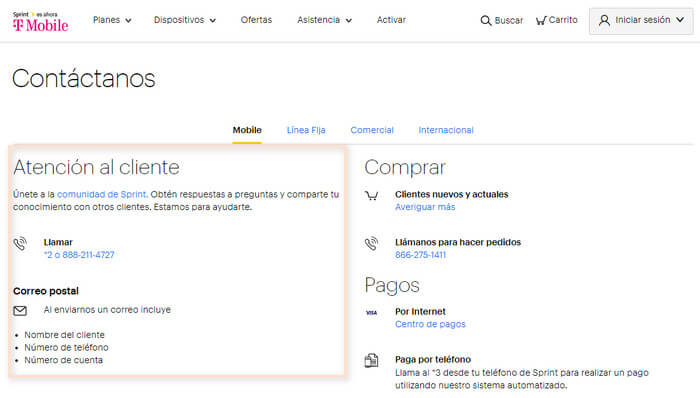This screenshot has width=700, height=398.
Task: Switch to the Línea Fija tab
Action: pyautogui.click(x=306, y=130)
